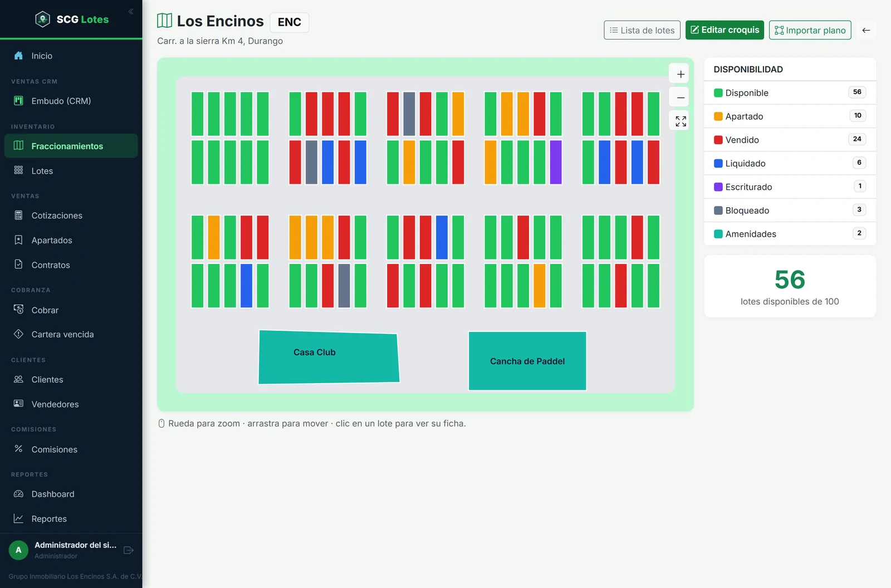Click the Comisiones percent icon
Screen dimensions: 891x588
tap(18, 449)
